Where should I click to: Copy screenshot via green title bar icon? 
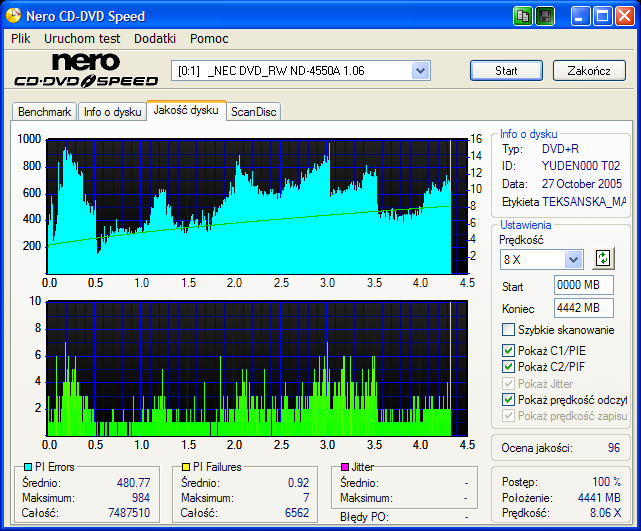(522, 16)
